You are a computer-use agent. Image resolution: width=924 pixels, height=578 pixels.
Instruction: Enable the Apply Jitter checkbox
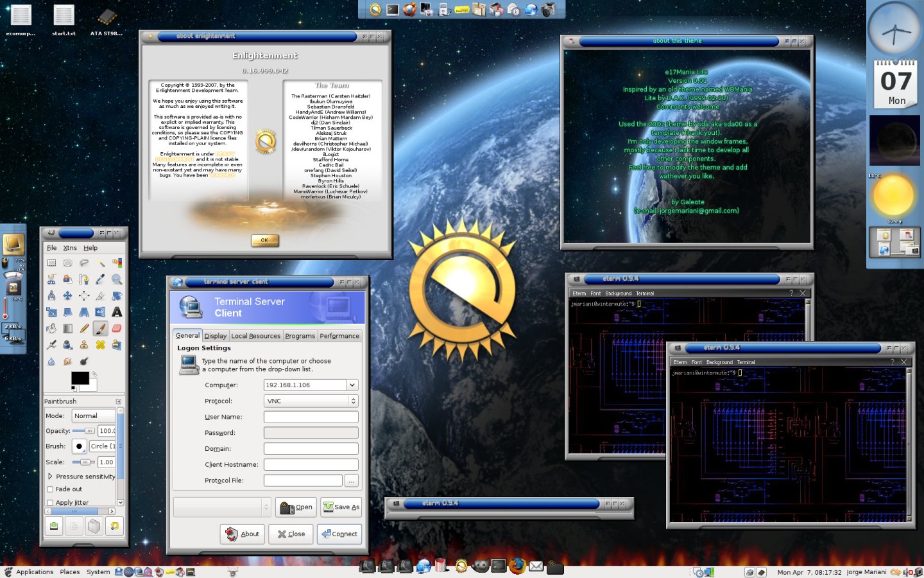pyautogui.click(x=50, y=503)
